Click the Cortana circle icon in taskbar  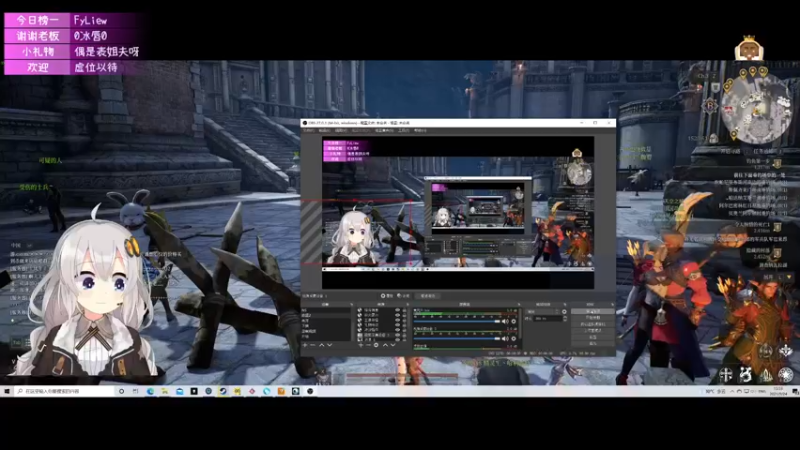(121, 391)
